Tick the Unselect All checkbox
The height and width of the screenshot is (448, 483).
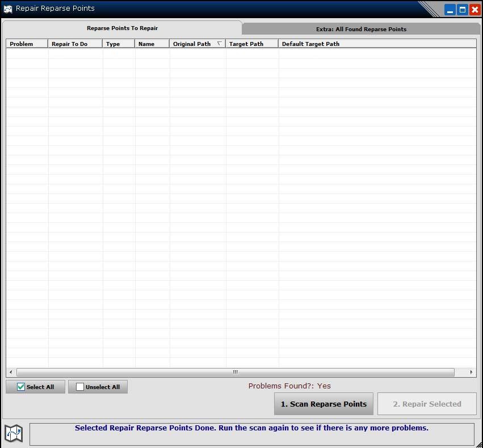point(80,387)
